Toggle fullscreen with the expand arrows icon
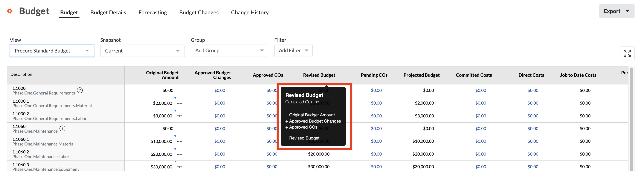This screenshot has width=644, height=171. (627, 53)
